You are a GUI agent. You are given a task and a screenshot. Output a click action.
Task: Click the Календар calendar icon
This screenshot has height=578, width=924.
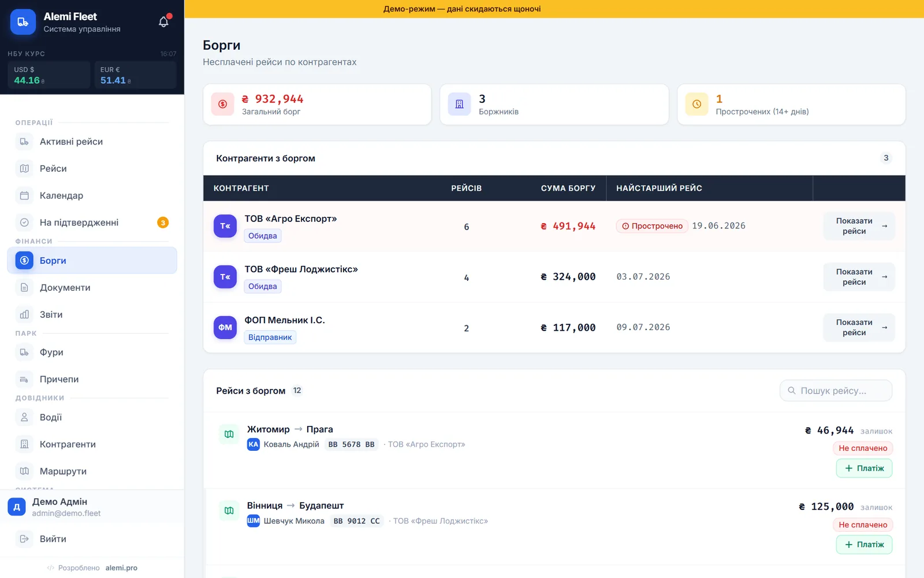click(x=24, y=195)
